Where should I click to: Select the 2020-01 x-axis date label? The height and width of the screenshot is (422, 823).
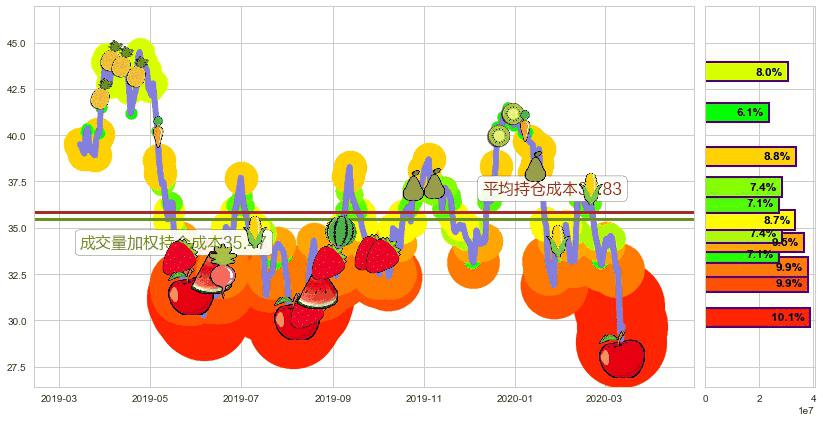tap(516, 398)
